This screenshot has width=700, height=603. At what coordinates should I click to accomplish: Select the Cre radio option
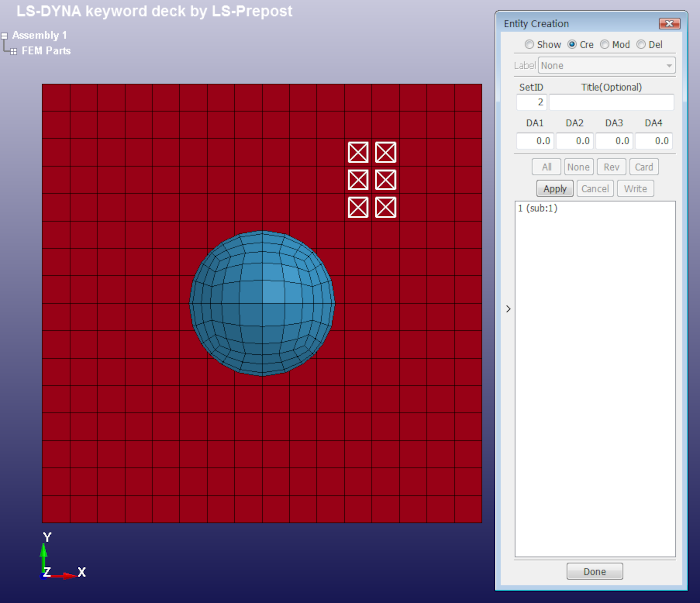(x=572, y=45)
